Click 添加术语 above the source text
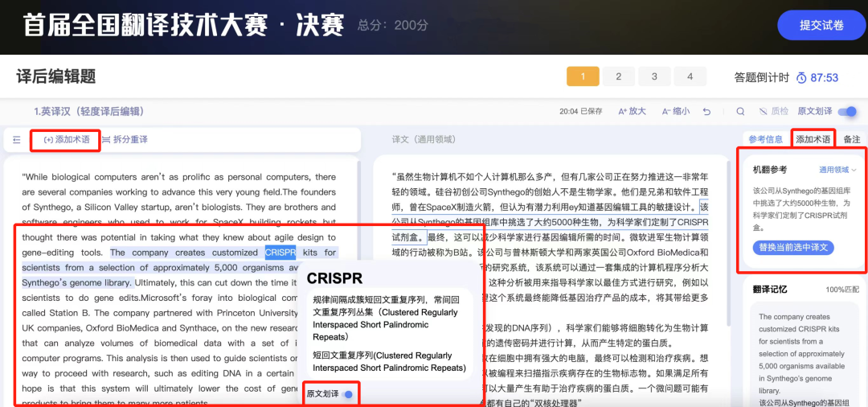Image resolution: width=868 pixels, height=407 pixels. [67, 140]
